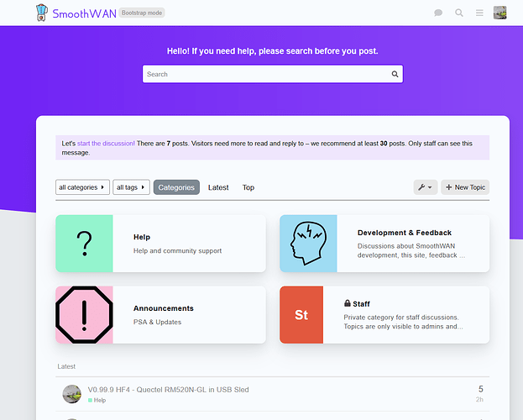Viewport: 523px width, 420px height.
Task: Open the locked Staff category
Action: point(361,304)
